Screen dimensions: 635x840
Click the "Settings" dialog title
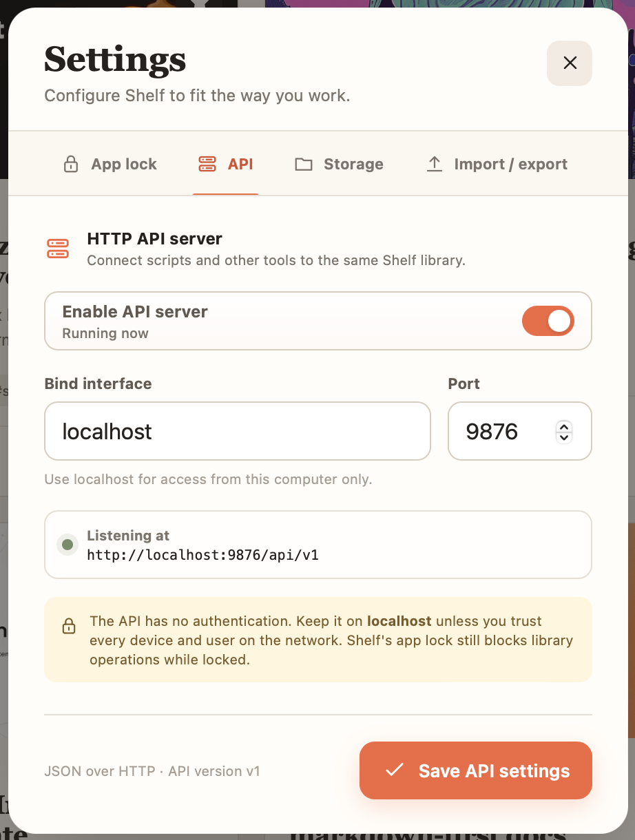tap(115, 60)
